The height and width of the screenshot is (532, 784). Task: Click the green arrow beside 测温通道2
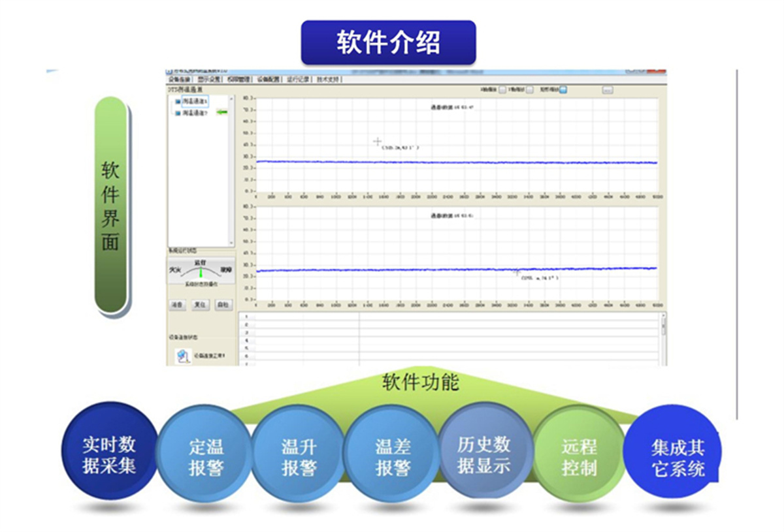tap(223, 113)
